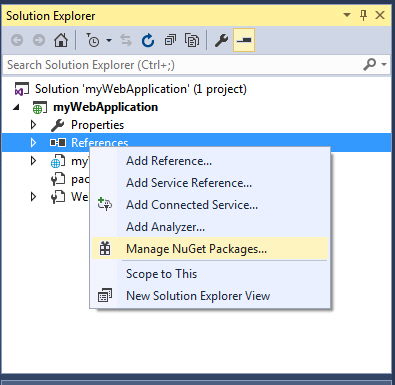
Task: Click the web project globe icon
Action: point(39,107)
